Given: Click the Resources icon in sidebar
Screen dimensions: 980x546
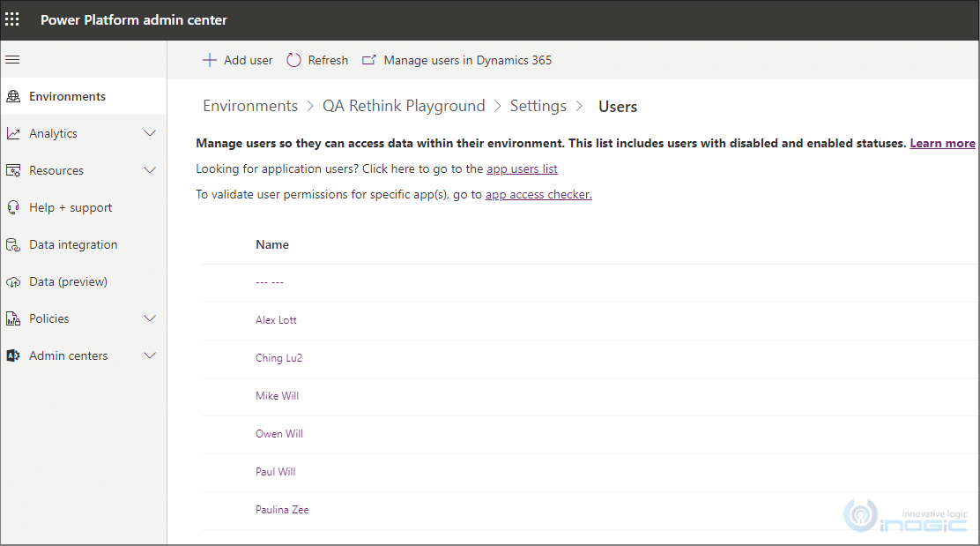Looking at the screenshot, I should pyautogui.click(x=13, y=170).
